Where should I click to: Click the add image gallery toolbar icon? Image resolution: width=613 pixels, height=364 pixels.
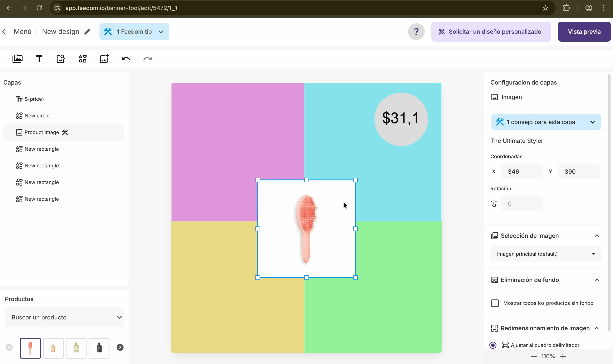(18, 59)
